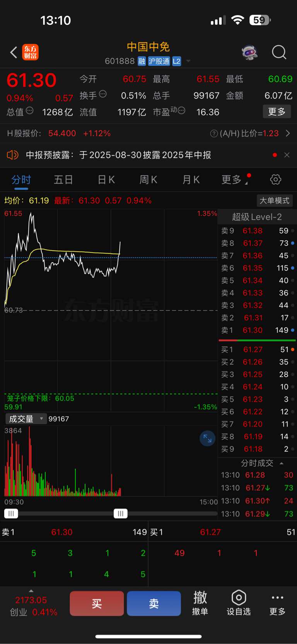297x644 pixels.
Task: Tap the H股报价 54.400 row
Action: click(59, 133)
